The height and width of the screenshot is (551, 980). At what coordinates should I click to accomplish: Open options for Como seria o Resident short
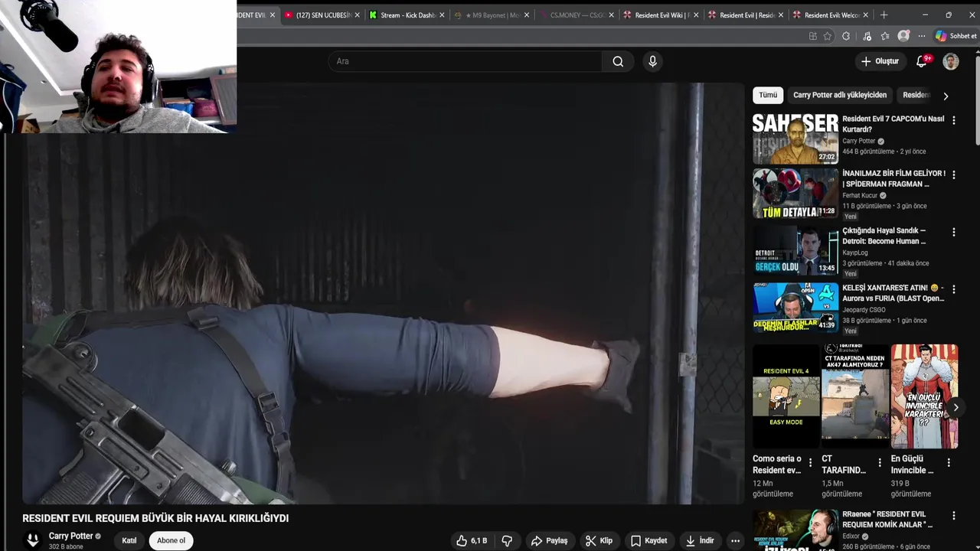810,462
